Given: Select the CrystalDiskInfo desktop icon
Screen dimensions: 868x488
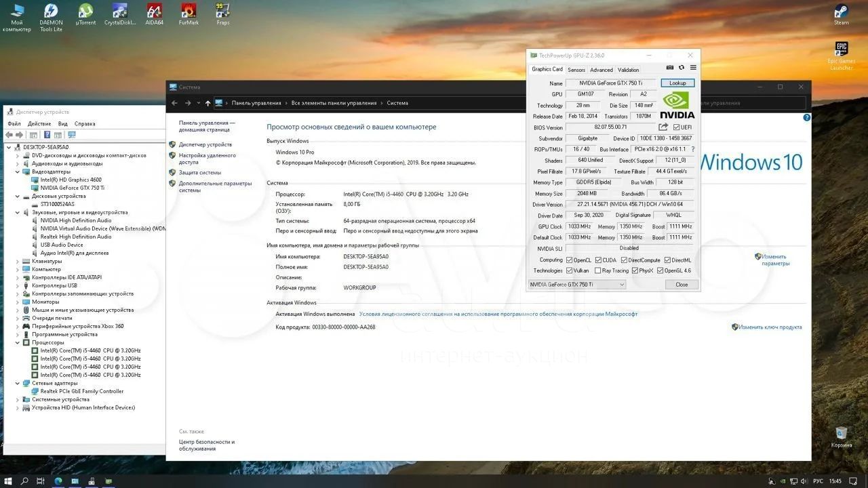Looking at the screenshot, I should tap(120, 14).
